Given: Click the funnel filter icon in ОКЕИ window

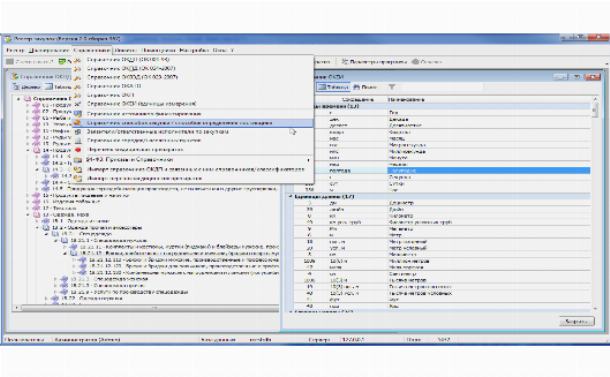Looking at the screenshot, I should [392, 87].
